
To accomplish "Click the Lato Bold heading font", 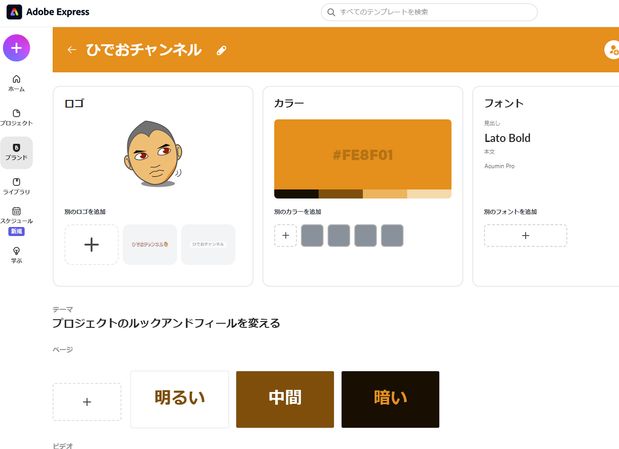I will point(507,138).
